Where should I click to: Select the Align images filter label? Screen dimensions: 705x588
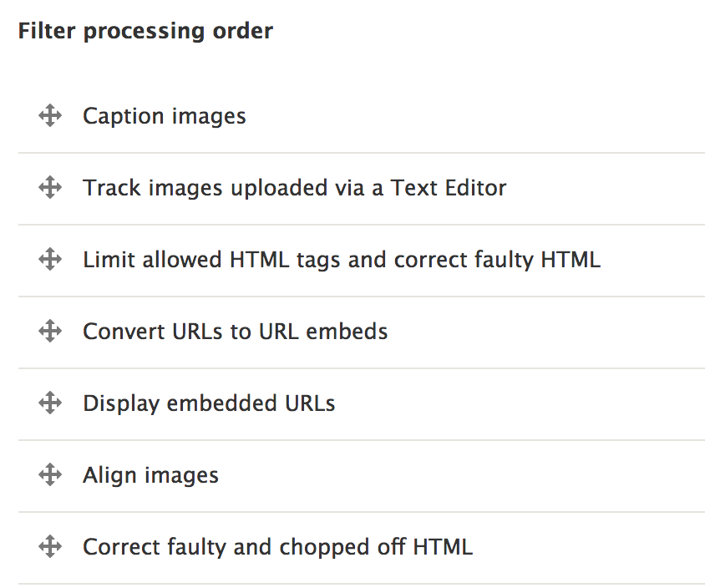coord(150,475)
